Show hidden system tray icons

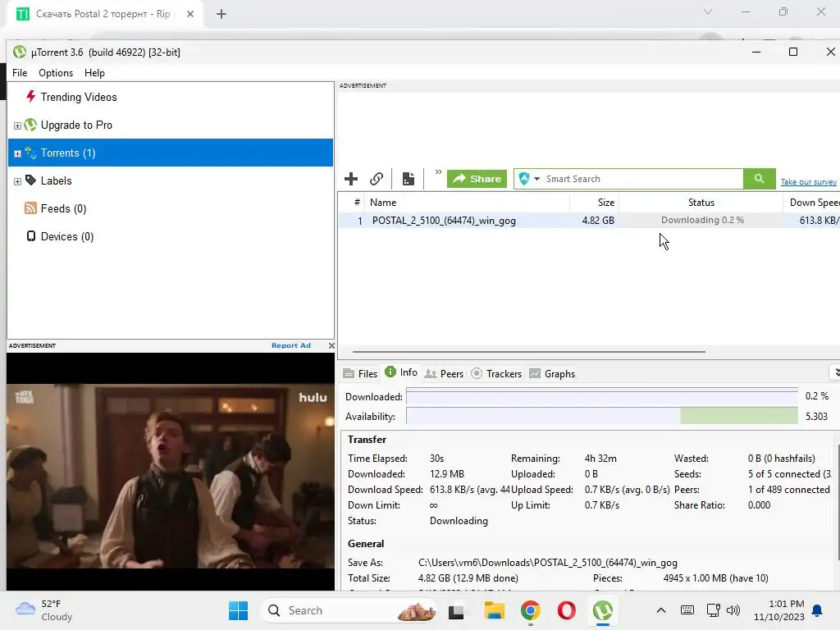661,610
